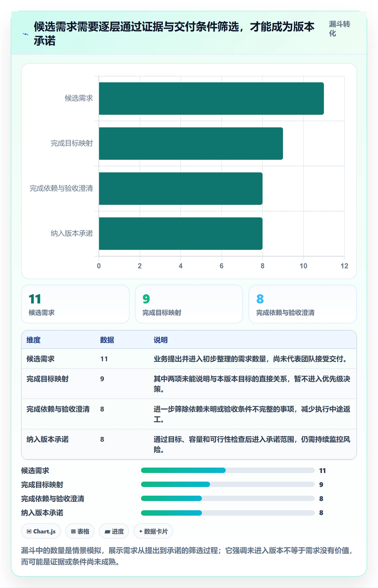Click the 纳入版本承诺 progress bar
The width and height of the screenshot is (378, 588).
(x=228, y=513)
